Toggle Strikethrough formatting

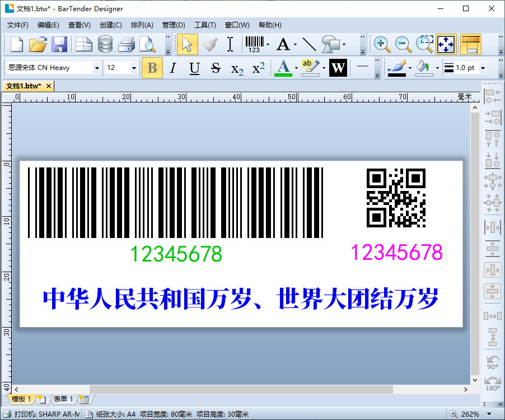click(x=216, y=68)
